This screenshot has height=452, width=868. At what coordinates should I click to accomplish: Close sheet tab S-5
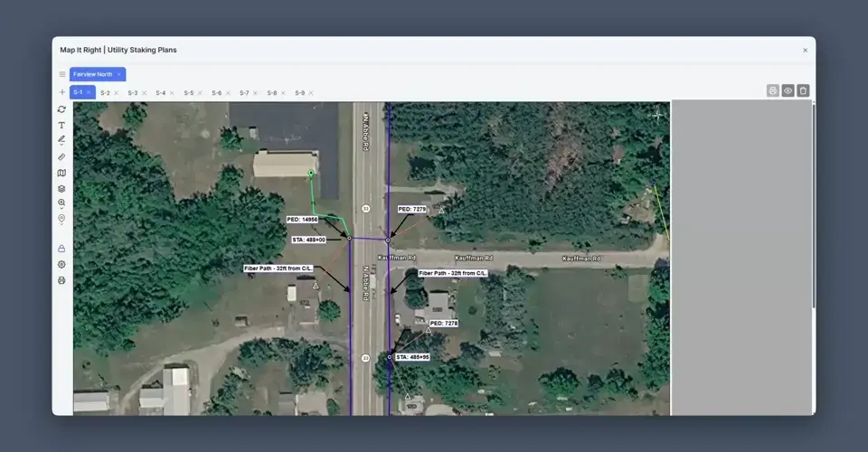click(200, 93)
